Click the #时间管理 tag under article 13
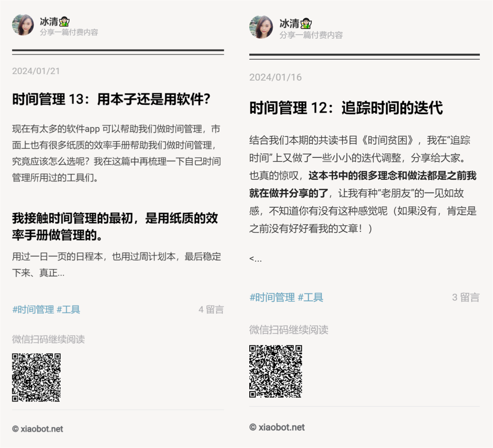The width and height of the screenshot is (493, 448). click(x=33, y=309)
